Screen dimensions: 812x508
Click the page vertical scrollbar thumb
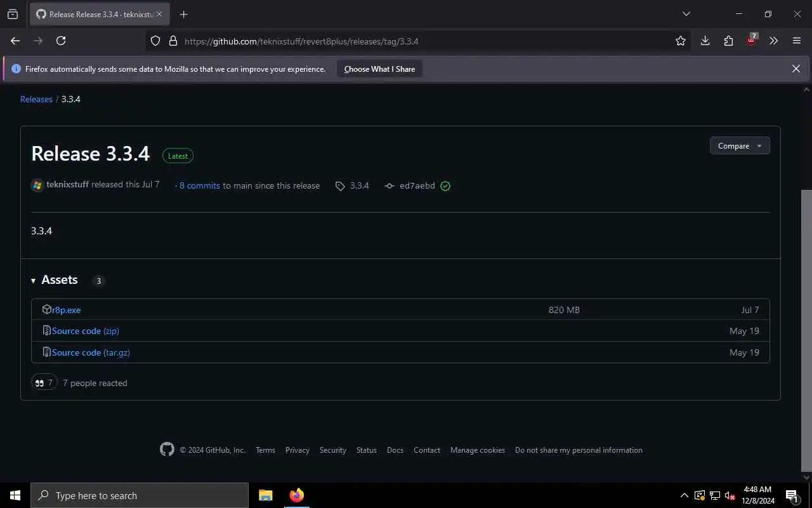pyautogui.click(x=806, y=330)
